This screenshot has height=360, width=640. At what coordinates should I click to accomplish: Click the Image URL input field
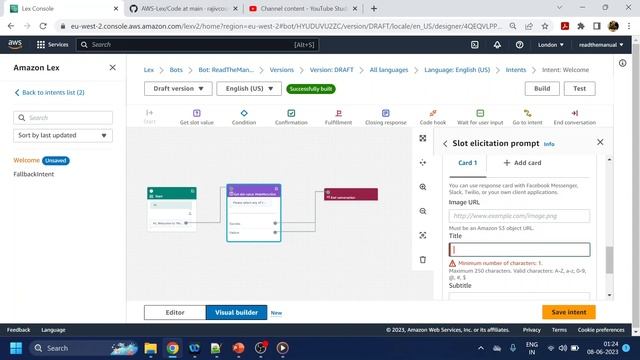[519, 216]
